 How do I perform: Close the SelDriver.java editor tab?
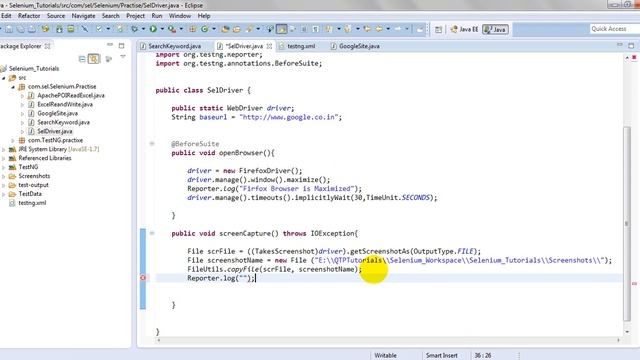point(269,46)
